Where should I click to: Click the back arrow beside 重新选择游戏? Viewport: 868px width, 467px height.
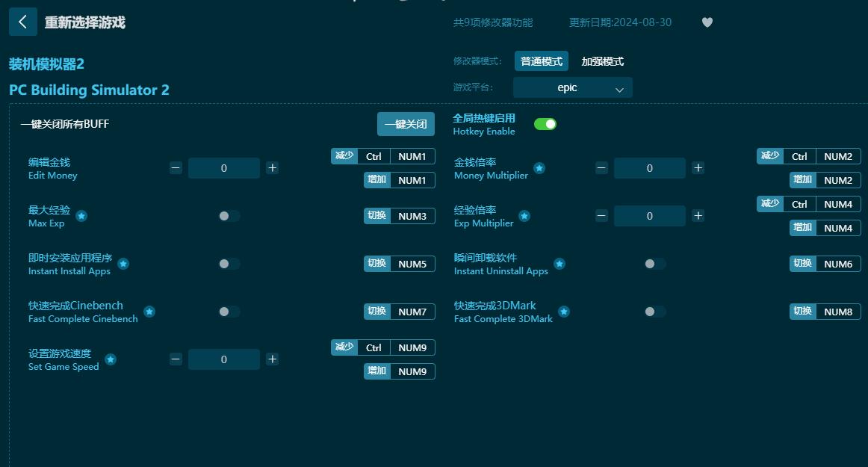[x=23, y=22]
